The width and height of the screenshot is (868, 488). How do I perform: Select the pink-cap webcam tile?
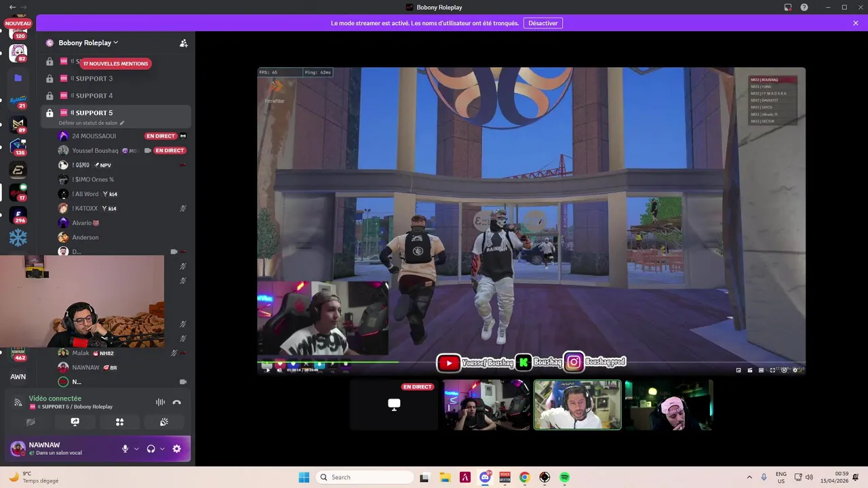click(669, 405)
